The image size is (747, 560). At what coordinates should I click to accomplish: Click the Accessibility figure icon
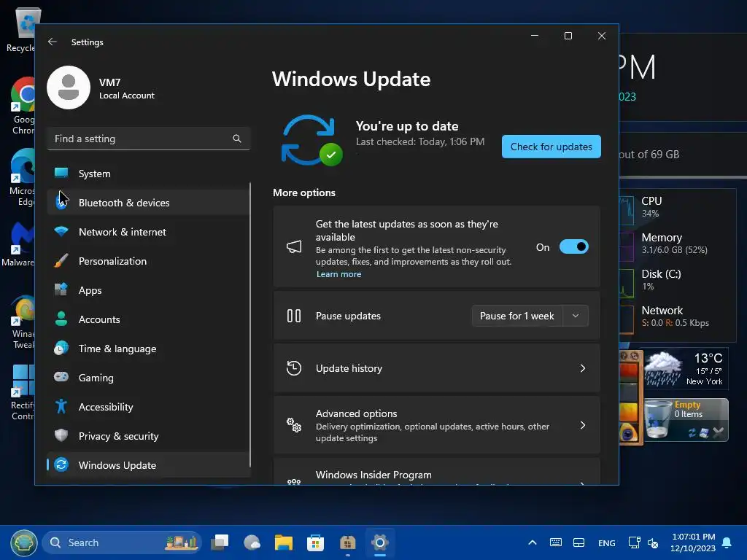pyautogui.click(x=61, y=406)
